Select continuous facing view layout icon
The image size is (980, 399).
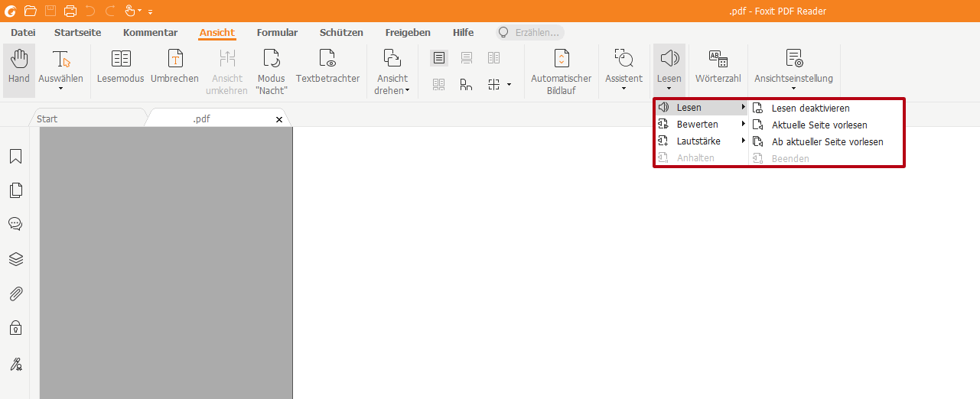tap(439, 84)
